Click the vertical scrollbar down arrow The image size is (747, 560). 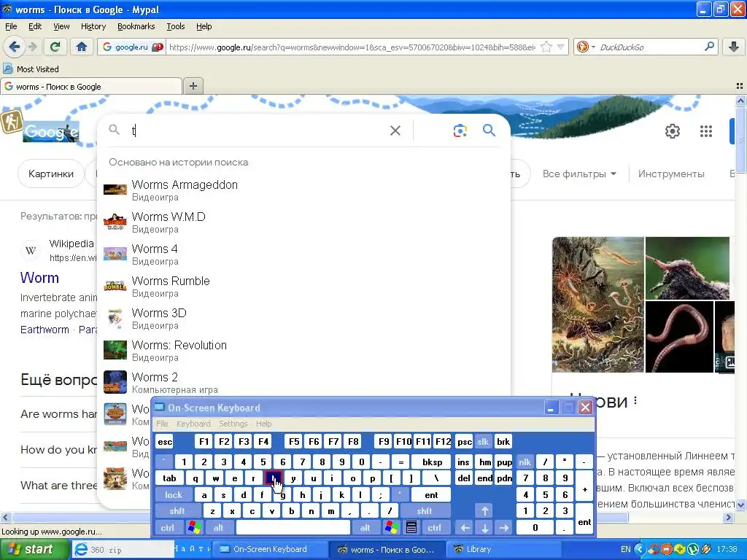tap(741, 505)
